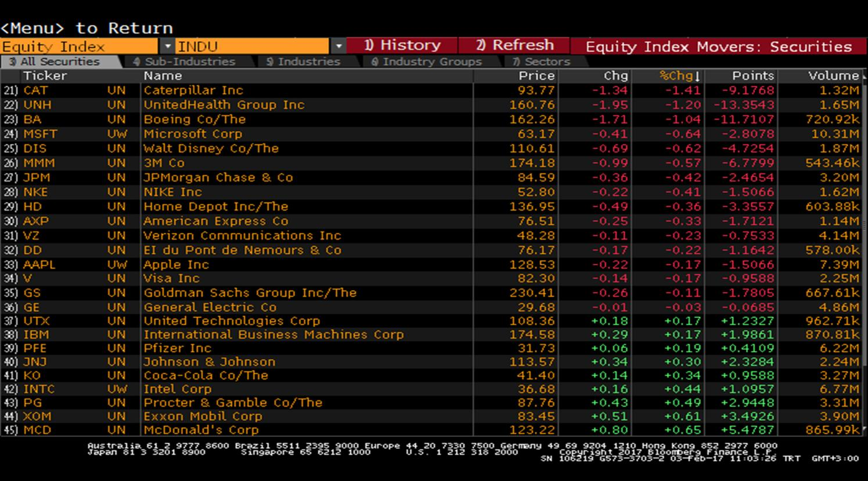Screen dimensions: 868x481
Task: Click McDonald's %Chg value +0.65
Action: [x=683, y=430]
